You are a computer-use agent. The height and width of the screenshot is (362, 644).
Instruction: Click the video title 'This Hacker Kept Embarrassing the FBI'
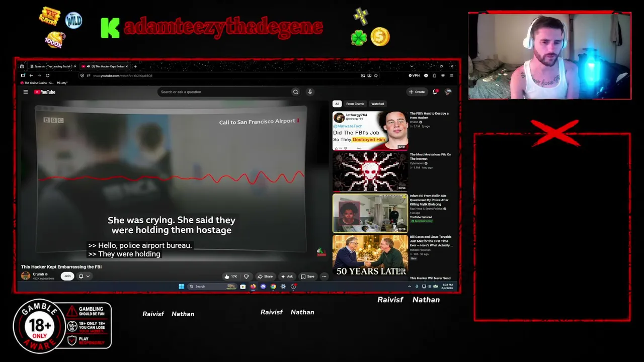(61, 267)
